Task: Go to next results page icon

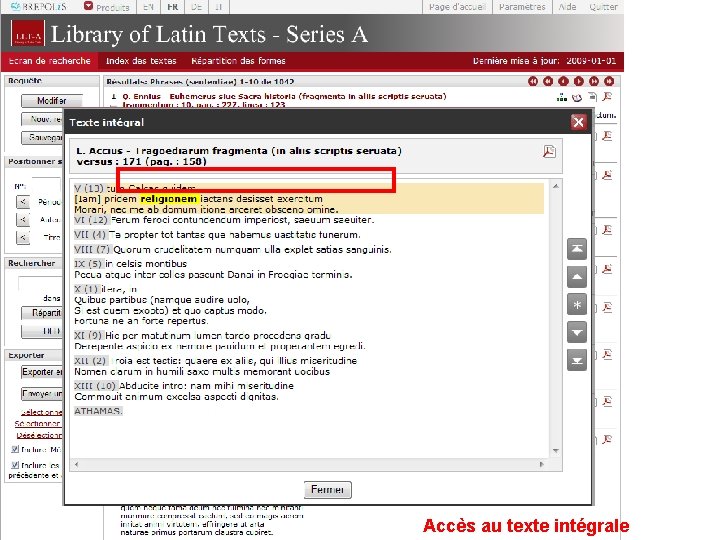Action: coord(579,81)
